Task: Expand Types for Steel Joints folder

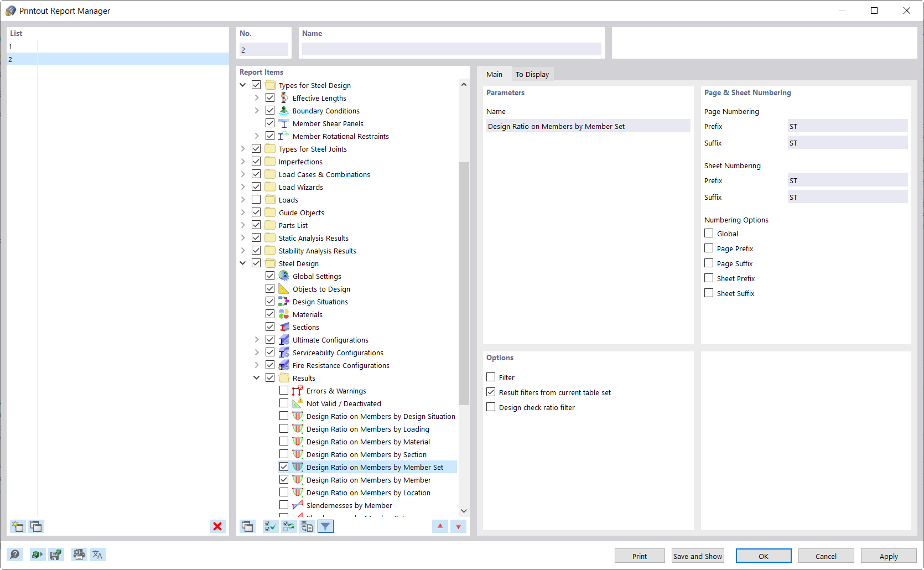Action: coord(243,148)
